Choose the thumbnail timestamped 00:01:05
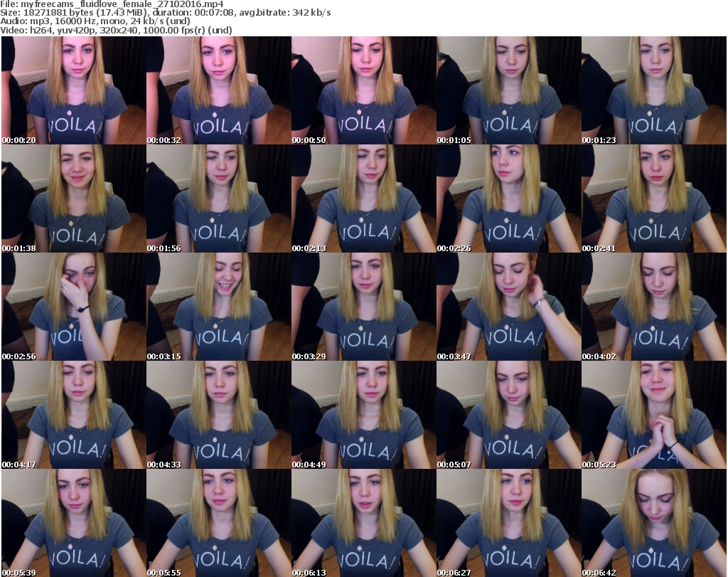The width and height of the screenshot is (728, 577). 509,90
